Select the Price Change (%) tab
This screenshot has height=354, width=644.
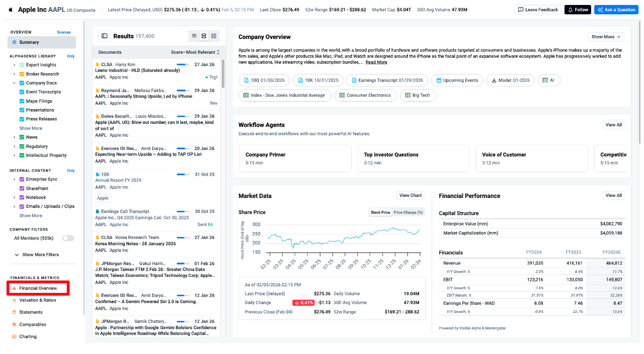[408, 212]
